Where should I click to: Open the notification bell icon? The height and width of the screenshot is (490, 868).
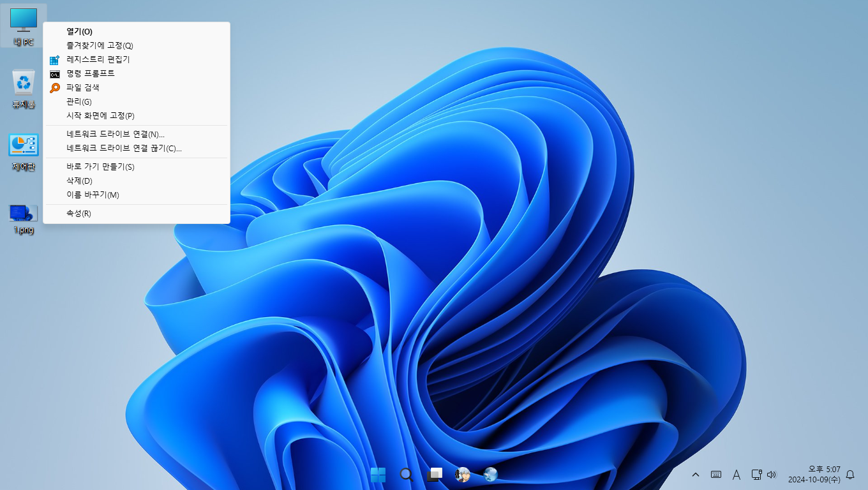pyautogui.click(x=850, y=475)
